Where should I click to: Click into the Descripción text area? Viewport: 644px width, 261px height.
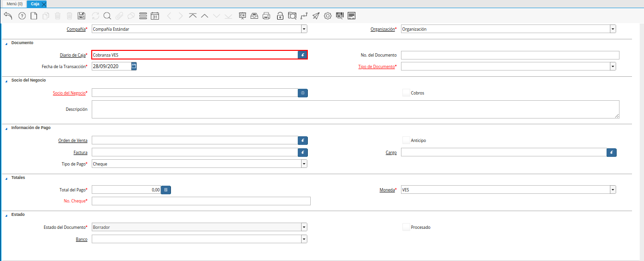355,109
